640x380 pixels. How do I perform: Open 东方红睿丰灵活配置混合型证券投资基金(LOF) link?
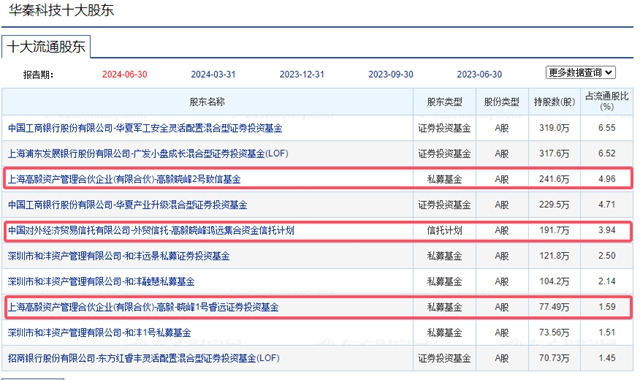pos(144,358)
